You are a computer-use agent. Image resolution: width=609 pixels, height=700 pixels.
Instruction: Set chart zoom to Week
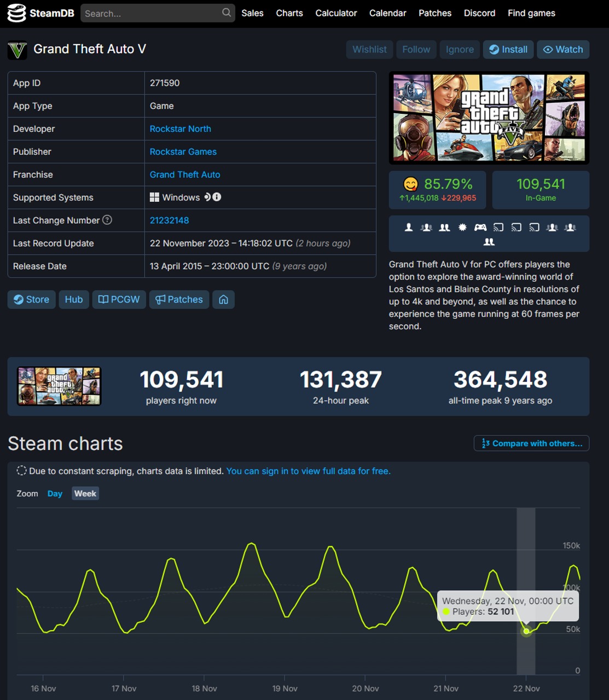click(85, 493)
